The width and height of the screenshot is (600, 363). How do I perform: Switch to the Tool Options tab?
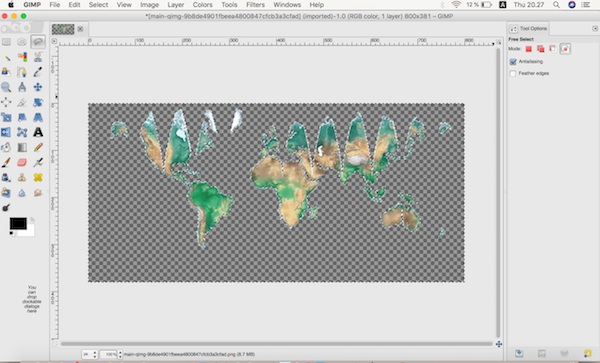click(528, 29)
